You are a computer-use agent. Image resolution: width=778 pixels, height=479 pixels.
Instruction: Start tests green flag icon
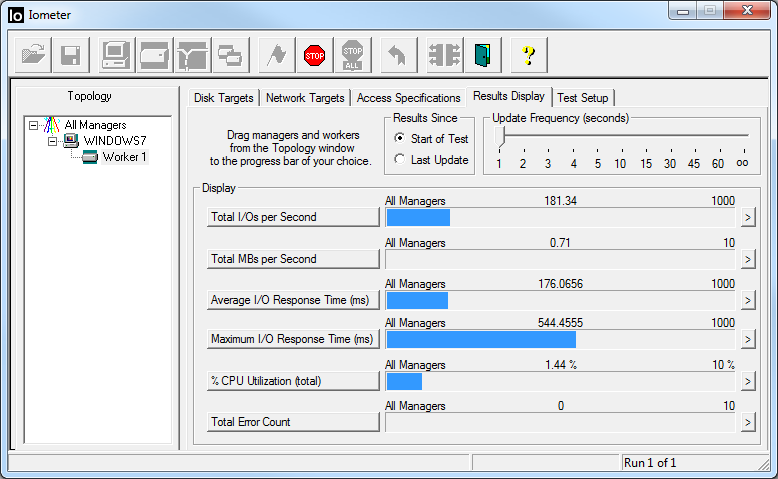[277, 55]
